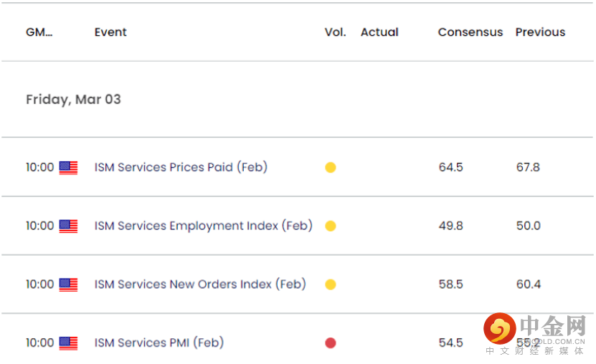This screenshot has height=364, width=596.
Task: Click yellow volatility dot for New Orders Index
Action: pyautogui.click(x=331, y=284)
